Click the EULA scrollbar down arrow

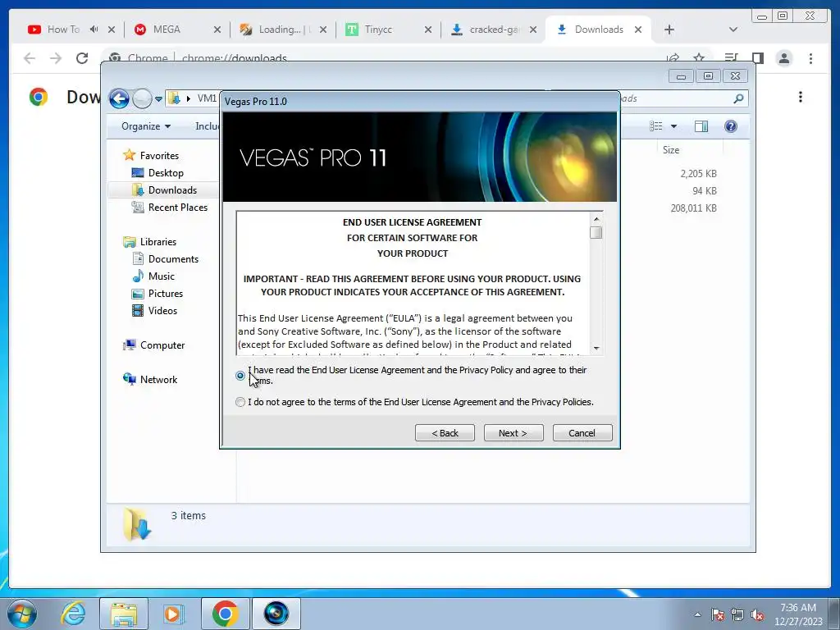coord(596,348)
